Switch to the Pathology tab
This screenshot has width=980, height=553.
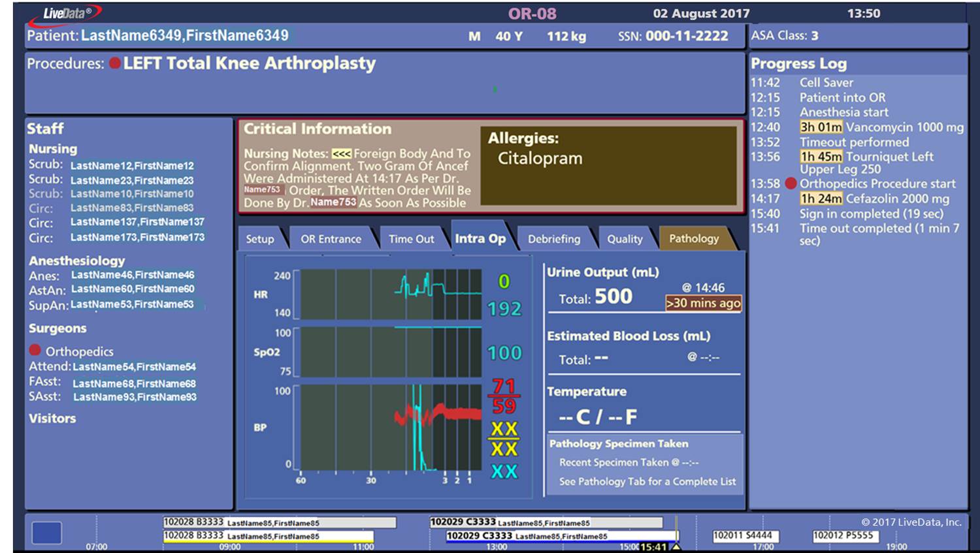pyautogui.click(x=694, y=239)
